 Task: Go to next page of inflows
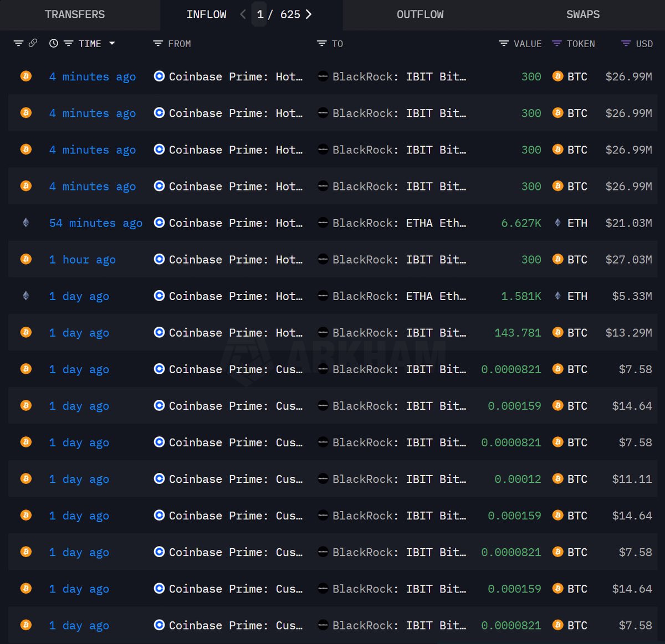click(x=309, y=14)
